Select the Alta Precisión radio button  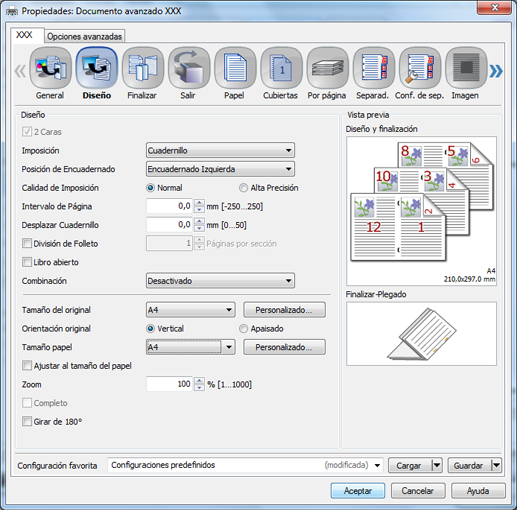[243, 188]
